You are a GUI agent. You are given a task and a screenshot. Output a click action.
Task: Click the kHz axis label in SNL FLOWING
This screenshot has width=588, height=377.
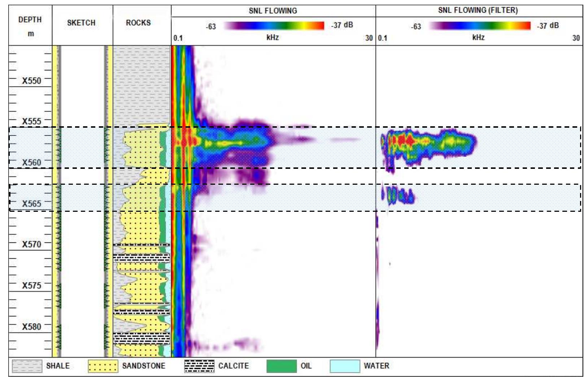pyautogui.click(x=273, y=38)
